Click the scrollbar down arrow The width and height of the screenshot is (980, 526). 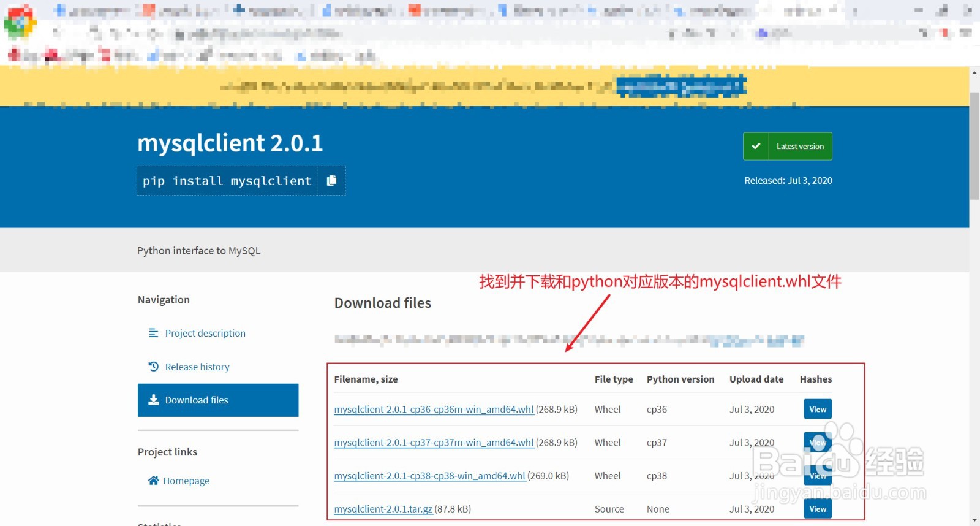[x=974, y=520]
